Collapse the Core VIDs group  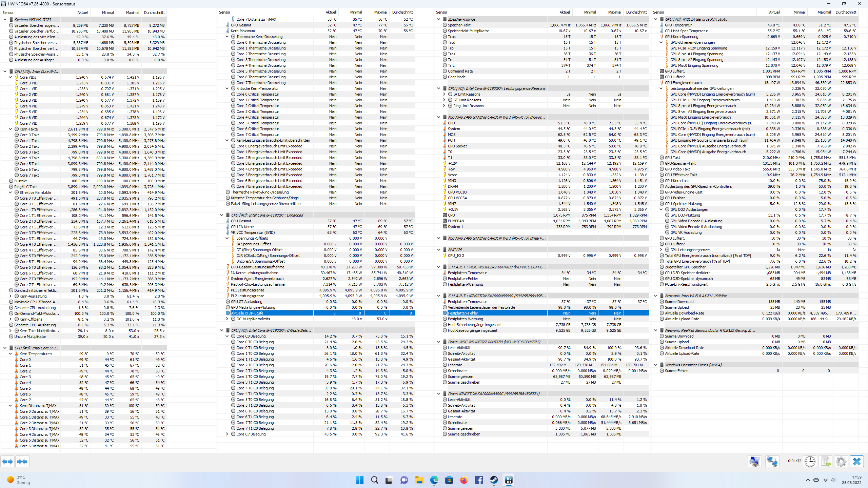[11, 77]
